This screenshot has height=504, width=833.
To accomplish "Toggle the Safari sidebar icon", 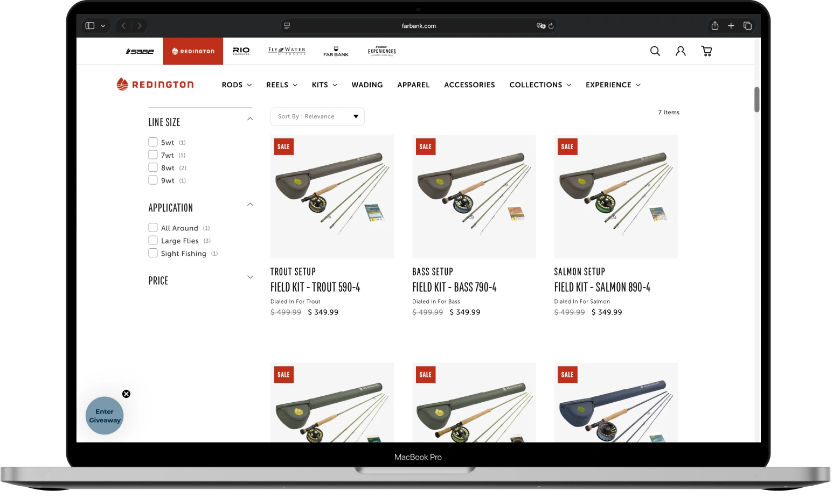I will click(90, 26).
